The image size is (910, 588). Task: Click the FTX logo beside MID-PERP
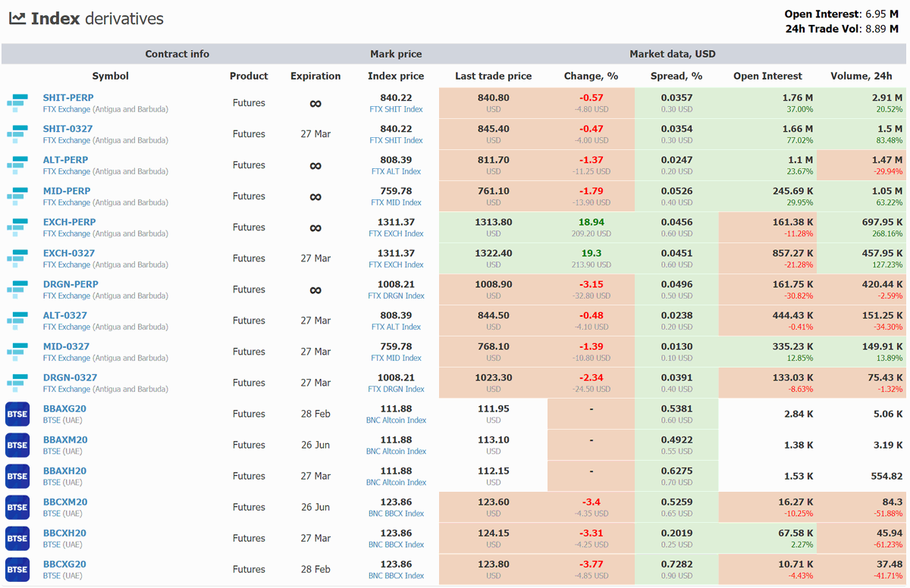[x=17, y=196]
